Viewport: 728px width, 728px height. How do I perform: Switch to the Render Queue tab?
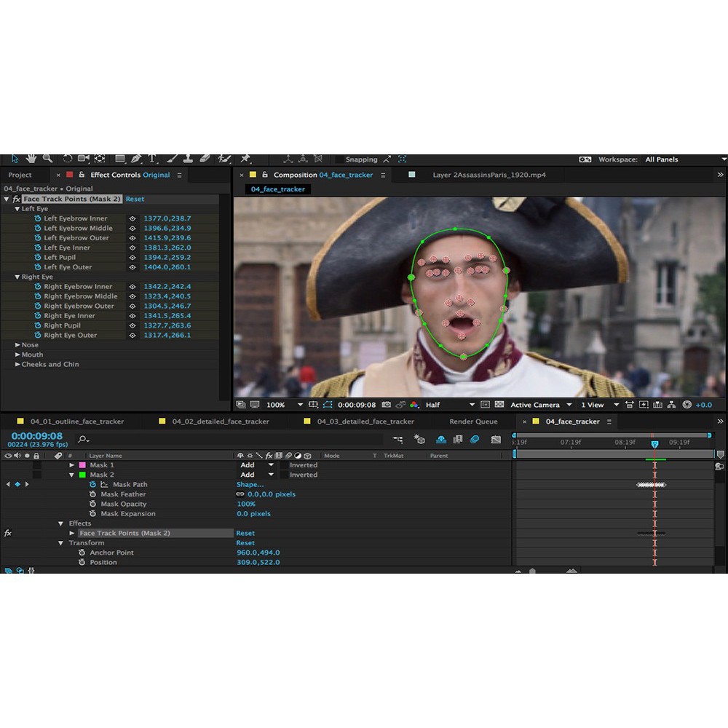pyautogui.click(x=473, y=422)
